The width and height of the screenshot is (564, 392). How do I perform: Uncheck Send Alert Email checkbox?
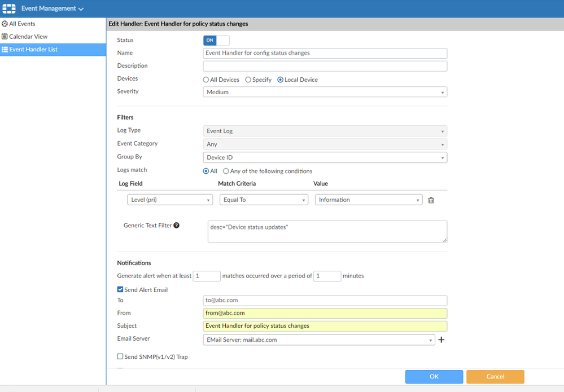click(x=120, y=290)
